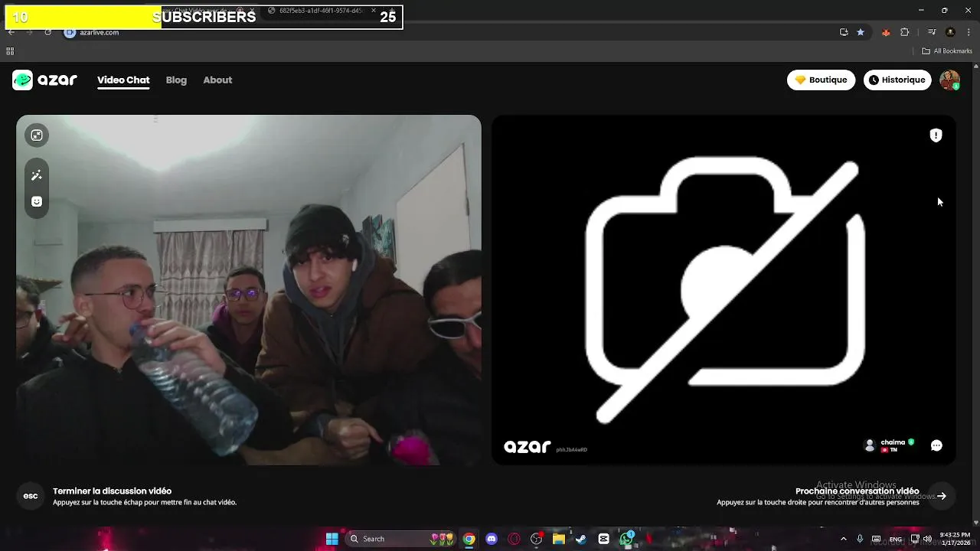Show hidden system tray icons
The width and height of the screenshot is (980, 551).
coord(844,539)
